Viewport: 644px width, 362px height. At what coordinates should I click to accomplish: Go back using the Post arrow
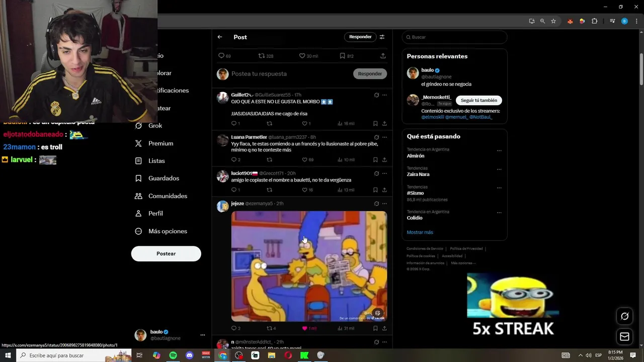tap(220, 37)
